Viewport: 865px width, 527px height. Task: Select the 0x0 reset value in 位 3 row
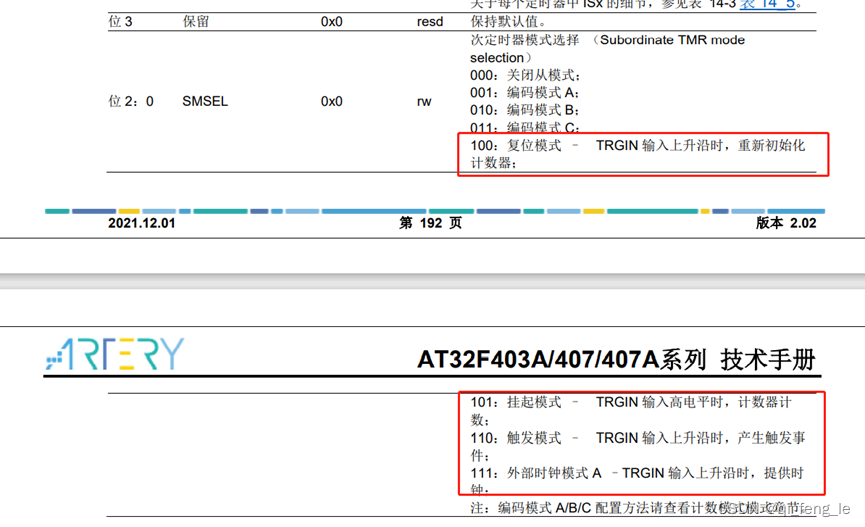[332, 22]
